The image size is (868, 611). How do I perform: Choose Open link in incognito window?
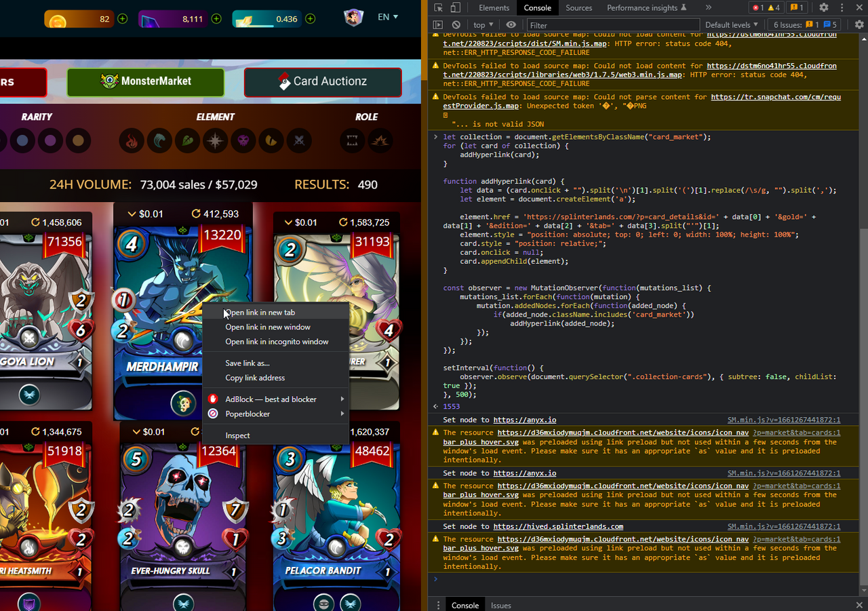tap(276, 342)
